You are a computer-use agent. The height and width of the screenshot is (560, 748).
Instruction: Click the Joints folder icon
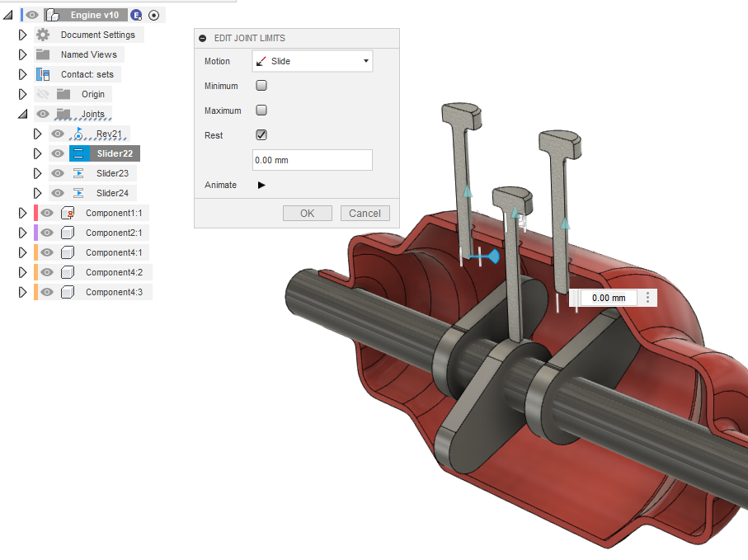[64, 114]
